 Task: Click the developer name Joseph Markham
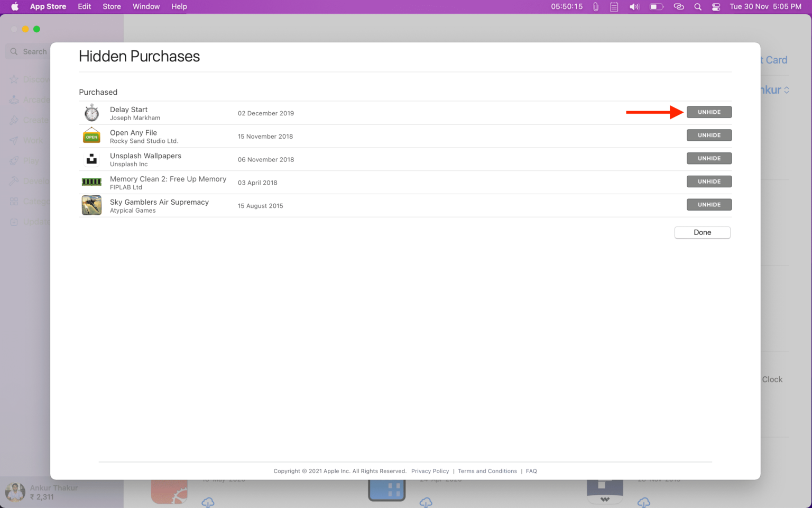(x=135, y=118)
